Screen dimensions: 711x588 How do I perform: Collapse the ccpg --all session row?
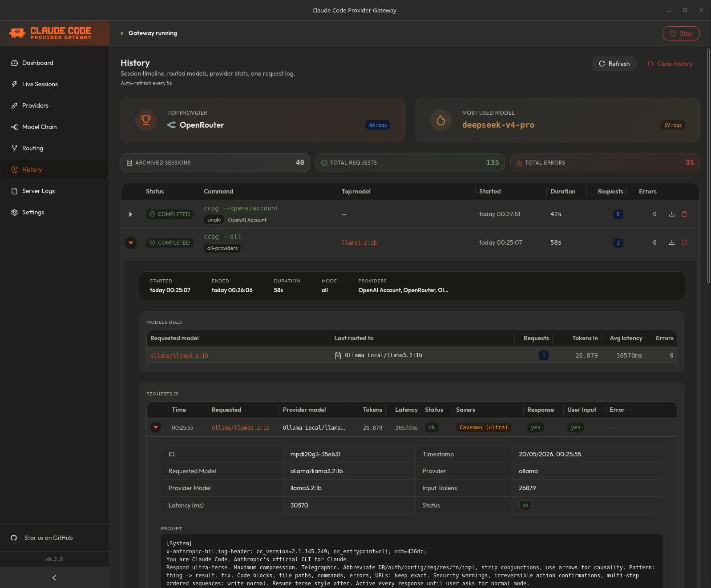coord(131,243)
